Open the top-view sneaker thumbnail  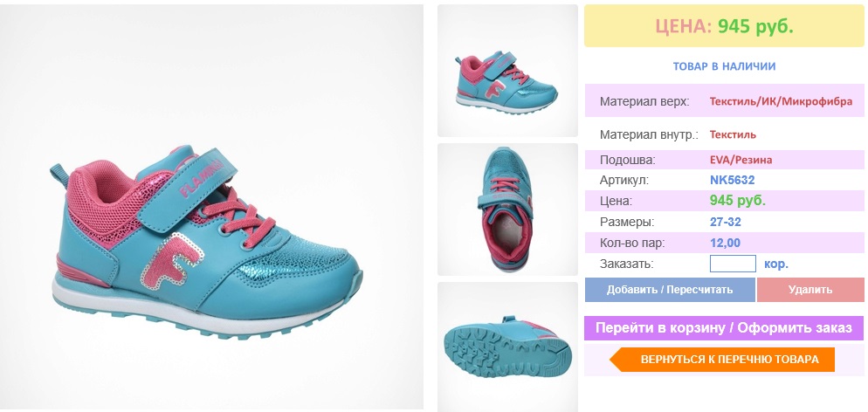point(507,209)
